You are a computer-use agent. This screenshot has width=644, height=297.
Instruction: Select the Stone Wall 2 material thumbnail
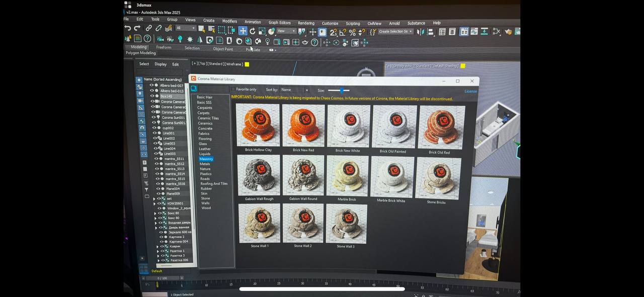303,224
